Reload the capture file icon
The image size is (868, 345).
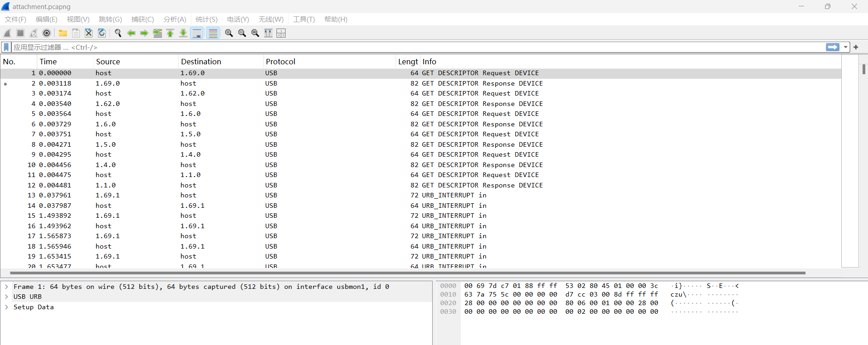[x=102, y=33]
